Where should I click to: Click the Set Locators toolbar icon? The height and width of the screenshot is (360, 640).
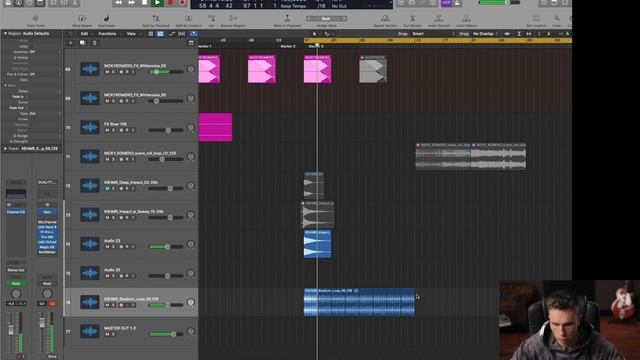536,18
